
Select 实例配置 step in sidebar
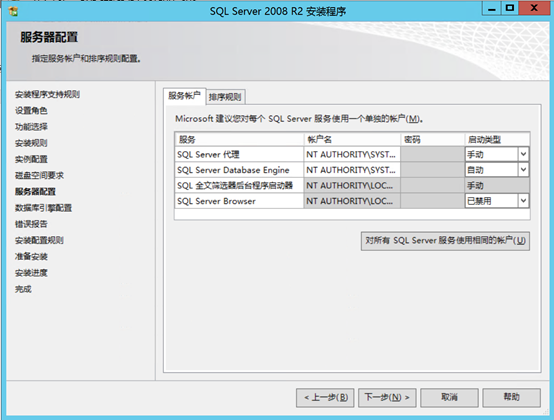pyautogui.click(x=31, y=159)
